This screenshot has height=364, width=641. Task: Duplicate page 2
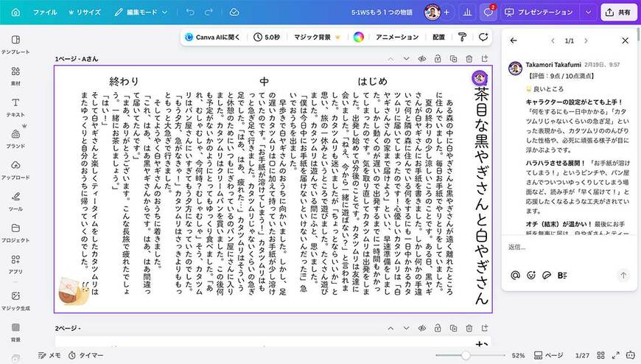click(453, 328)
